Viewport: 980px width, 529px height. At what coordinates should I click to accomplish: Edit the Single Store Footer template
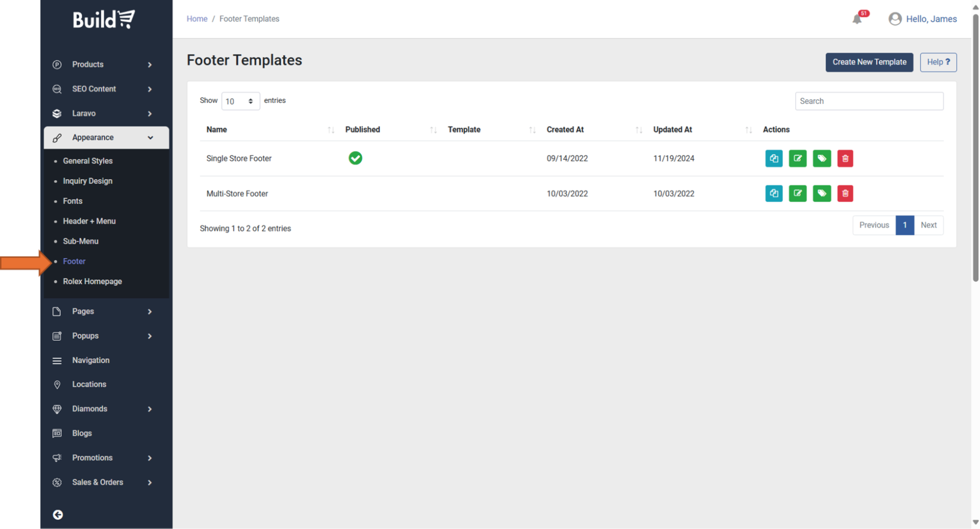coord(798,158)
